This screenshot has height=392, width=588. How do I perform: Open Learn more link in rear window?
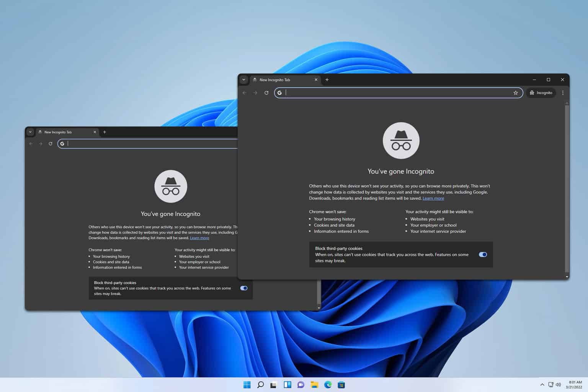[199, 238]
